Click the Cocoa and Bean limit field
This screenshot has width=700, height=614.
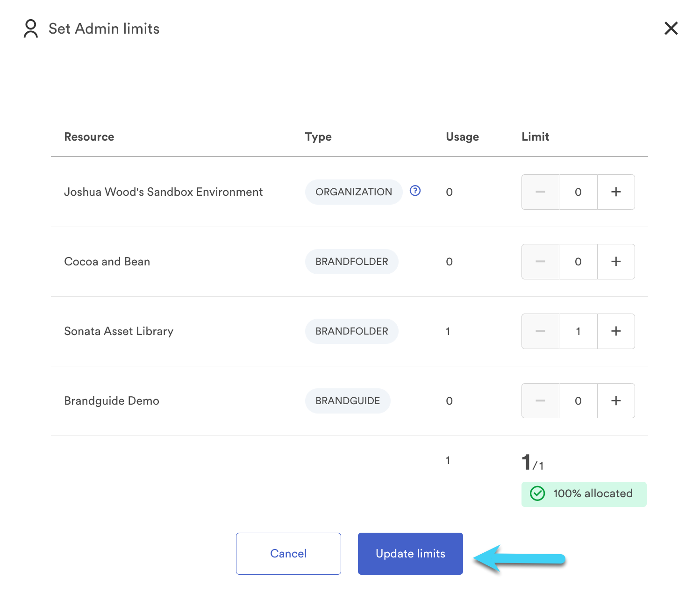(x=578, y=262)
